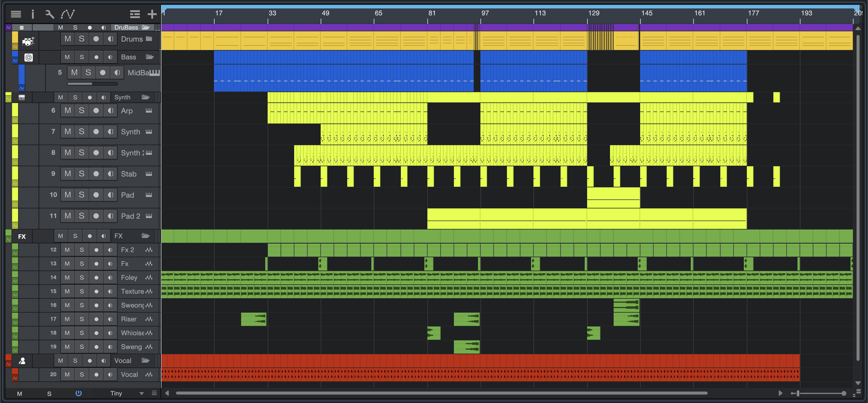Record-arm the Arp track

point(96,111)
